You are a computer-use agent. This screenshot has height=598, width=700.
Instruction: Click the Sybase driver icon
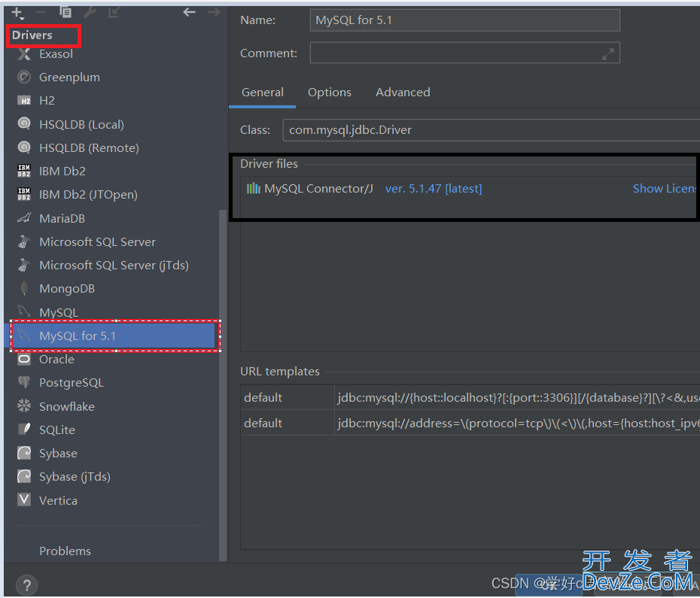tap(24, 453)
